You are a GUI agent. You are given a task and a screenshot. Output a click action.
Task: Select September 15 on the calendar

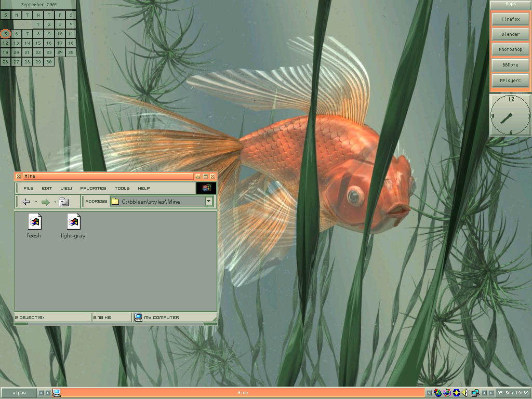pyautogui.click(x=38, y=43)
